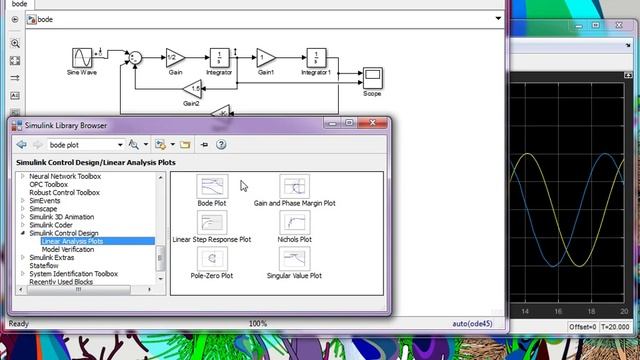Click the search binoculars icon
Image resolution: width=640 pixels, height=360 pixels.
(133, 144)
